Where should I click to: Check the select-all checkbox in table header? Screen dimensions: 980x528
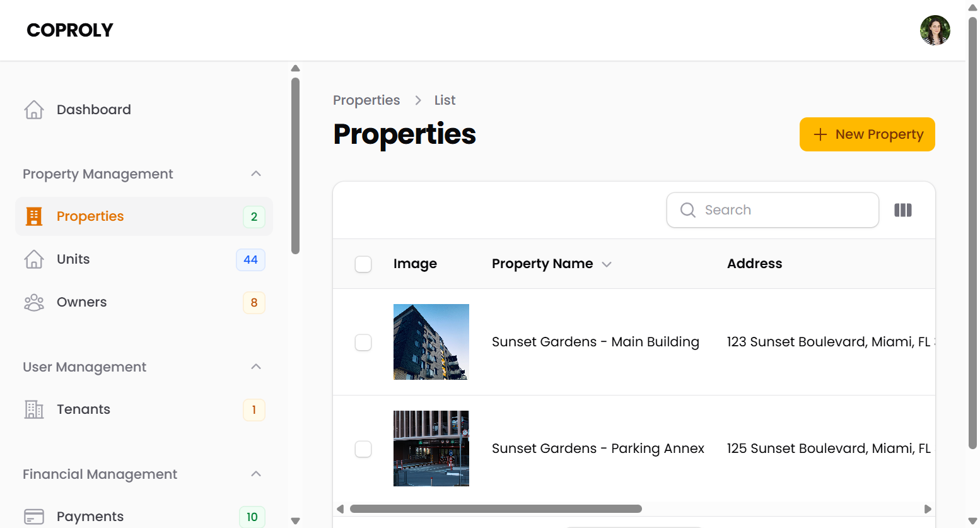point(363,264)
